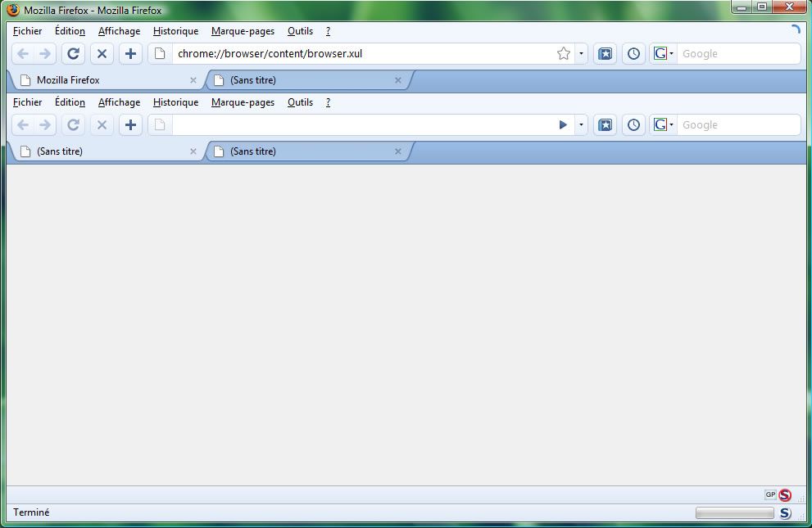Bookmark page with the star icon
Image resolution: width=812 pixels, height=528 pixels.
564,54
